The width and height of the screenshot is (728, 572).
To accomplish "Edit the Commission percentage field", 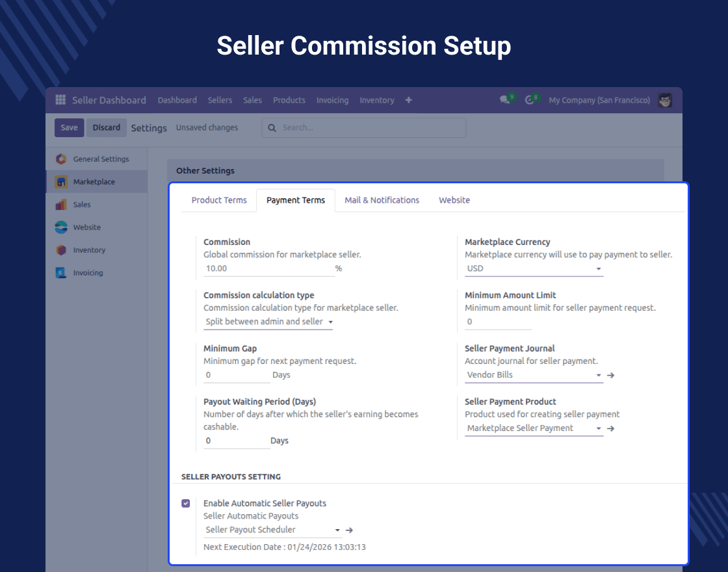I will pyautogui.click(x=269, y=268).
